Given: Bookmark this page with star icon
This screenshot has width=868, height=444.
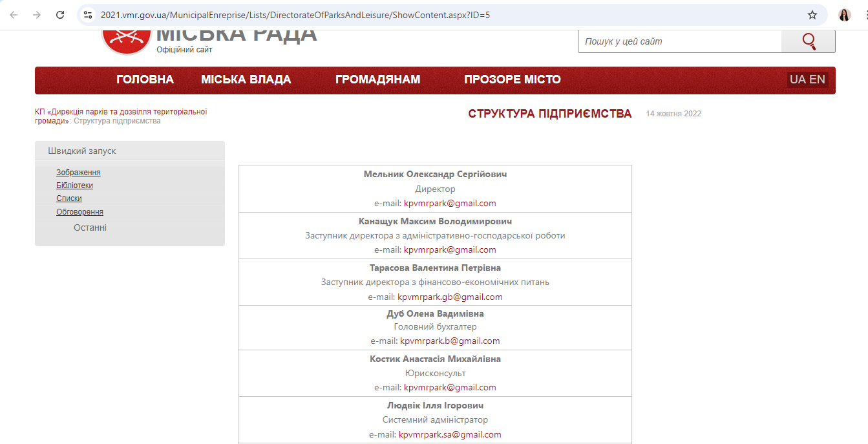Looking at the screenshot, I should (x=812, y=15).
